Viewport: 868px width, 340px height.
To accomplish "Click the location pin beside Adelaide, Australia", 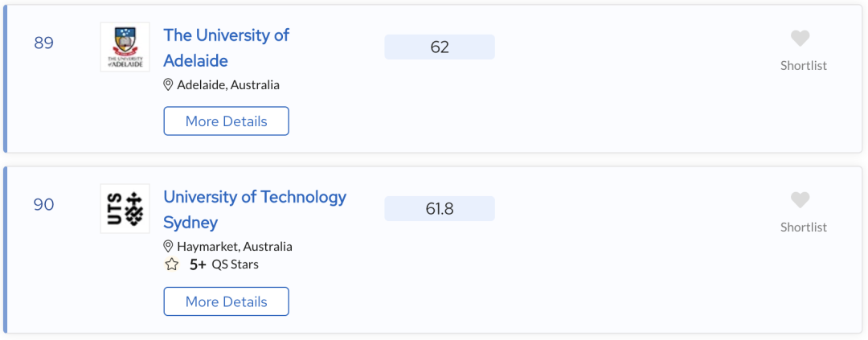I will pos(169,84).
